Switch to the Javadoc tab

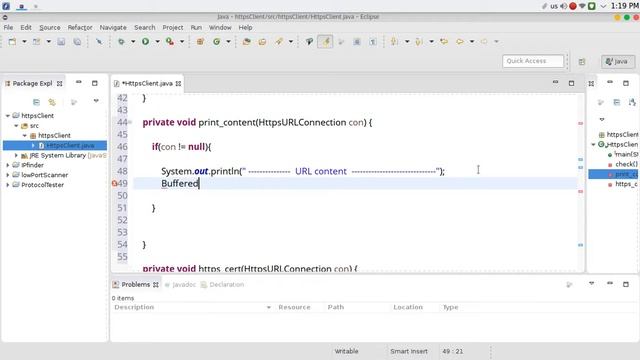(x=180, y=284)
